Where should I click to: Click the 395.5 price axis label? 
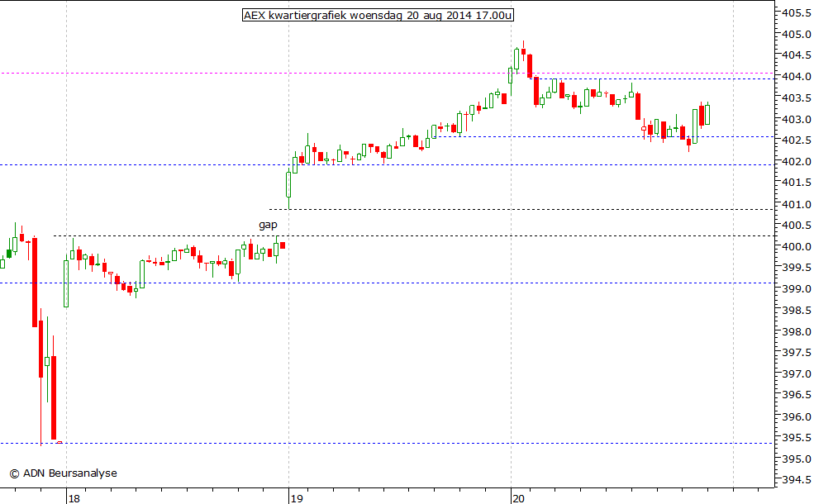tap(797, 438)
